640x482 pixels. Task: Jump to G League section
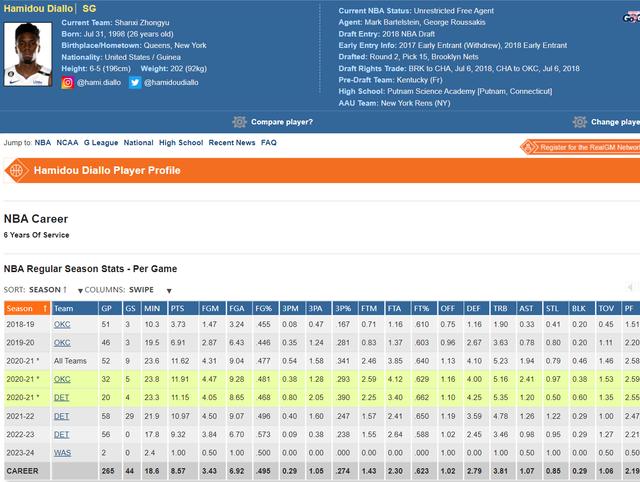(x=101, y=142)
